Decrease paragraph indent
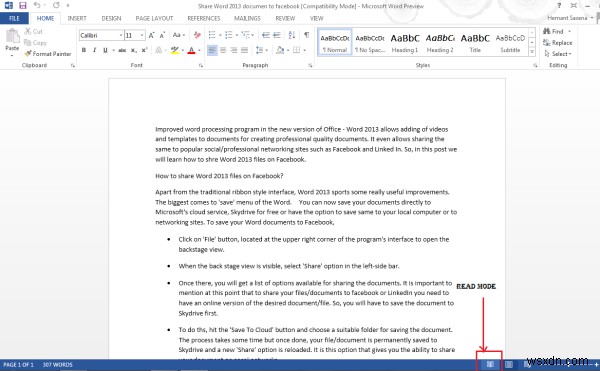Viewport: 600px width, 371px height. [x=266, y=35]
